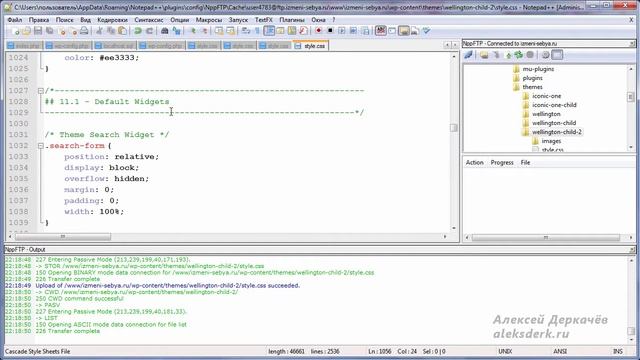The width and height of the screenshot is (640, 360).
Task: Click the NppFTP connect/disconnect icon
Action: [x=469, y=55]
